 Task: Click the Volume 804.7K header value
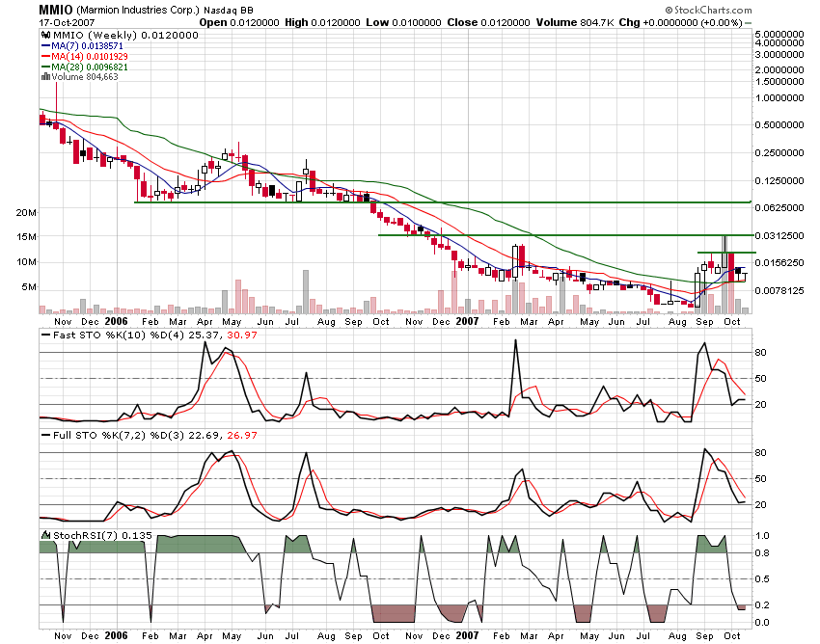click(x=575, y=22)
